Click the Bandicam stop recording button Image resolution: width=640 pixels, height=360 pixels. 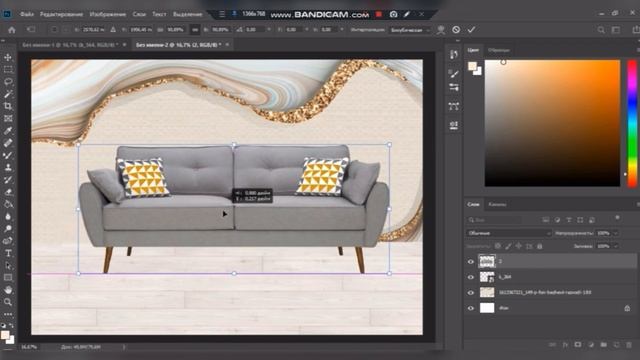pyautogui.click(x=379, y=14)
